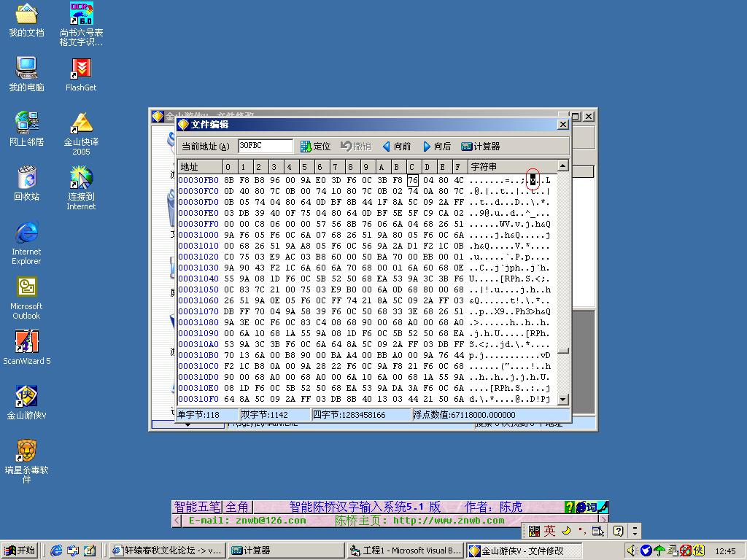Click the volume speaker icon in system tray
This screenshot has width=747, height=560.
click(632, 551)
